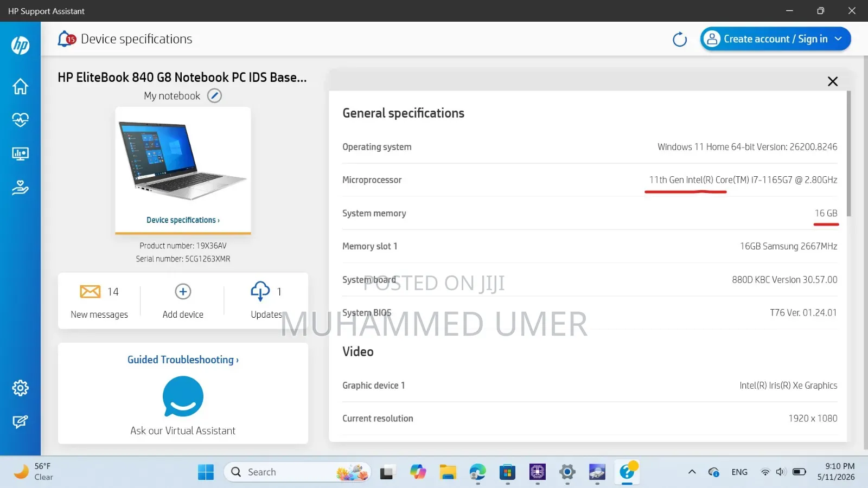Open the health check heart icon
This screenshot has width=868, height=488.
click(20, 120)
